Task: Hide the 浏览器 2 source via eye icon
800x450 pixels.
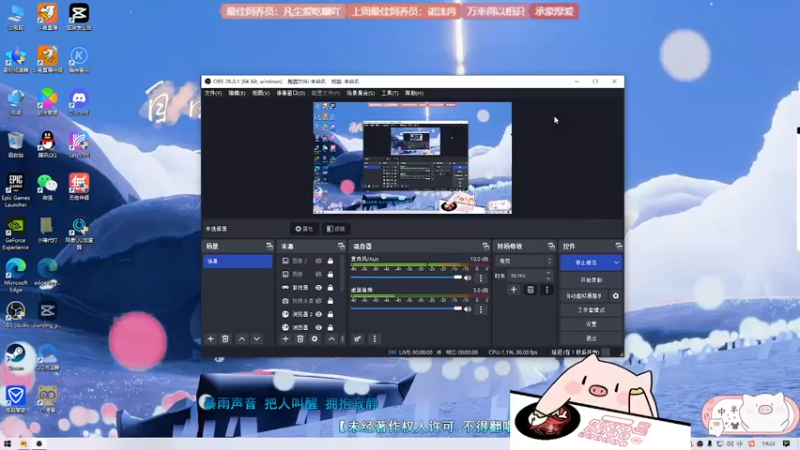Action: tap(318, 314)
